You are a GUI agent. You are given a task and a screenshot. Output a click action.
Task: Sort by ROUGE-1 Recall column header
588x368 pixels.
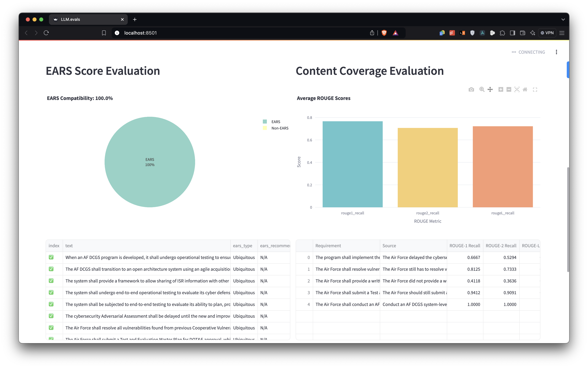point(464,246)
